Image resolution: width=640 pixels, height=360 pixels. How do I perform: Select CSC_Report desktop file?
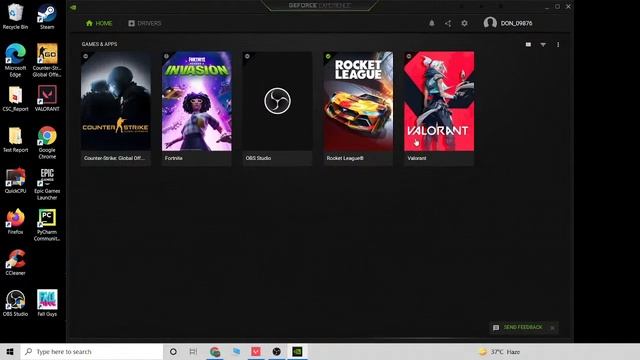[x=16, y=99]
